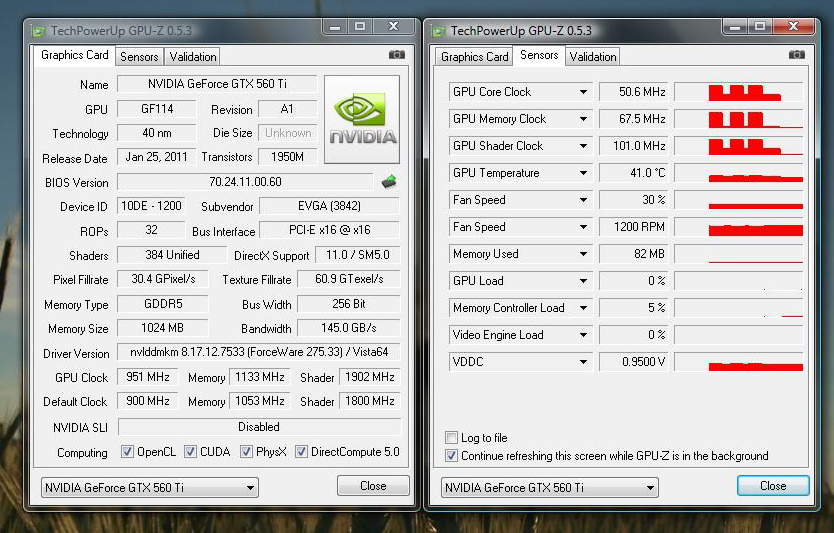834x533 pixels.
Task: Click the GPU Temperature history graph
Action: pyautogui.click(x=739, y=173)
